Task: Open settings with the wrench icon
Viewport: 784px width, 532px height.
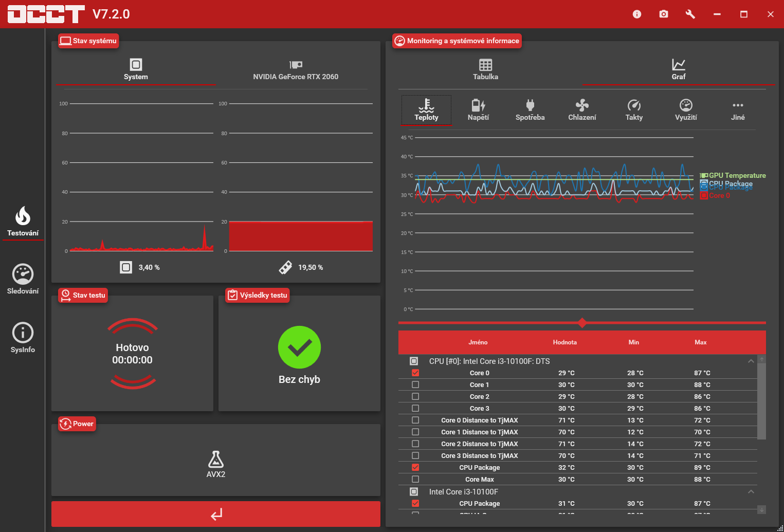Action: (x=690, y=14)
